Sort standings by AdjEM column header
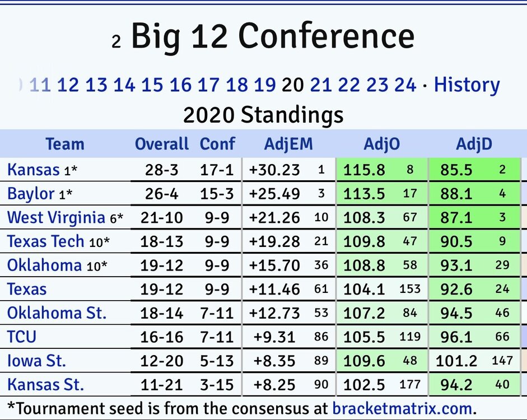Screen dimensions: 527x420 point(288,144)
